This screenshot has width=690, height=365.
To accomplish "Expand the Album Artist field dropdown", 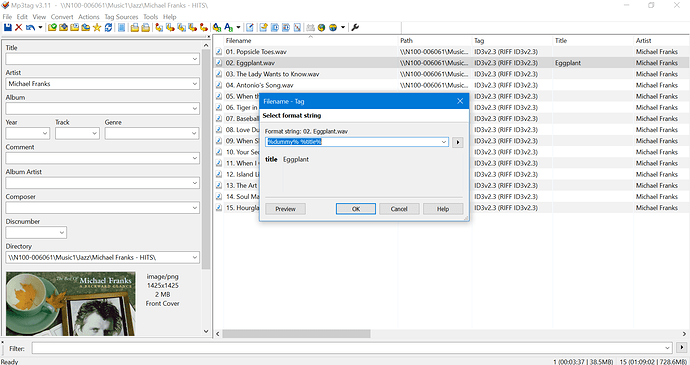I will (x=195, y=183).
